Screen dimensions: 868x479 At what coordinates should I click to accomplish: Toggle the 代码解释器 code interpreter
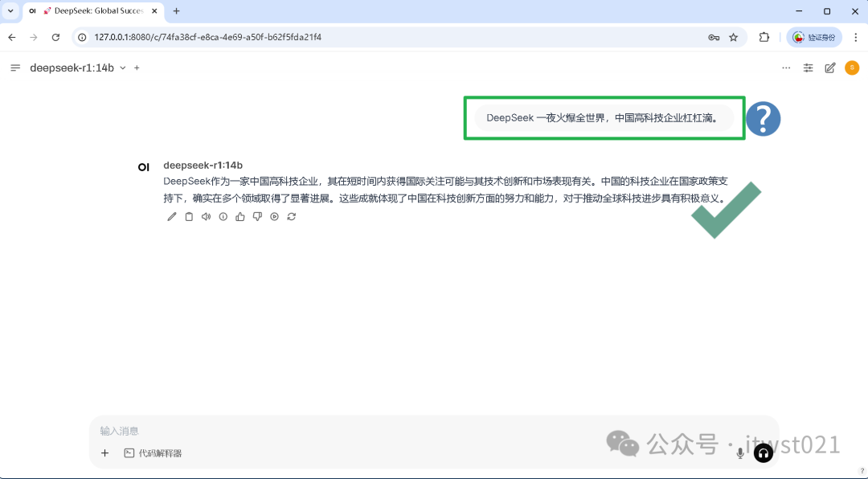[x=153, y=453]
